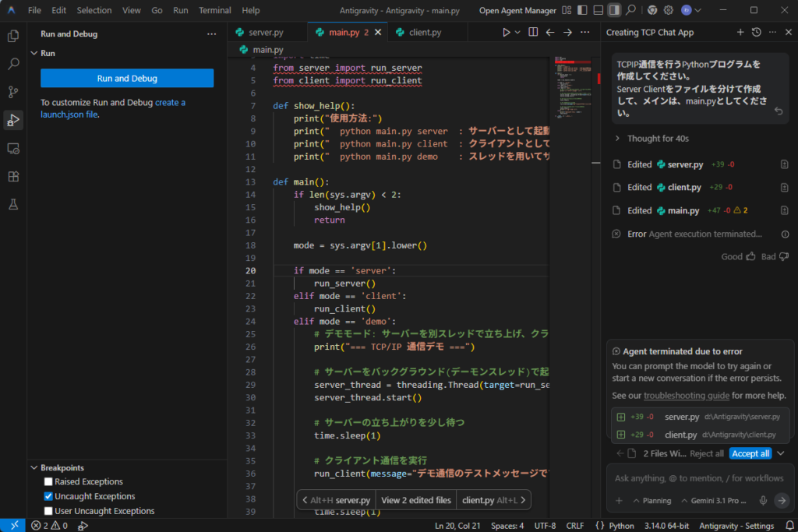Viewport: 798px width, 532px height.
Task: Open the Explorer view in activity bar
Action: tap(13, 36)
